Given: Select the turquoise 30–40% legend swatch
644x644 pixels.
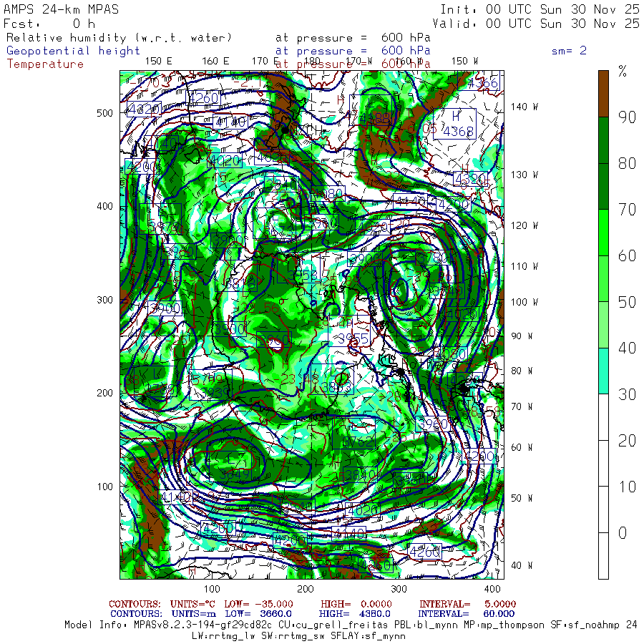Looking at the screenshot, I should click(603, 370).
